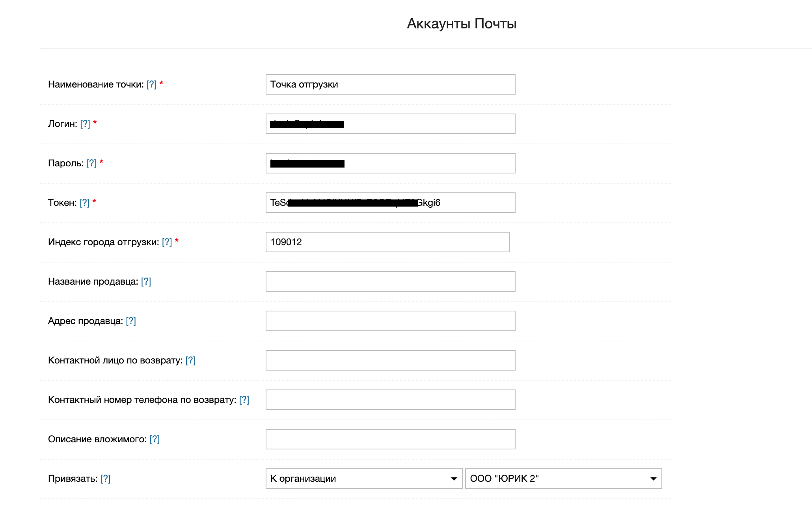Click the [?] help icon beside Пароль
Screen dimensions: 812x518
click(x=91, y=163)
